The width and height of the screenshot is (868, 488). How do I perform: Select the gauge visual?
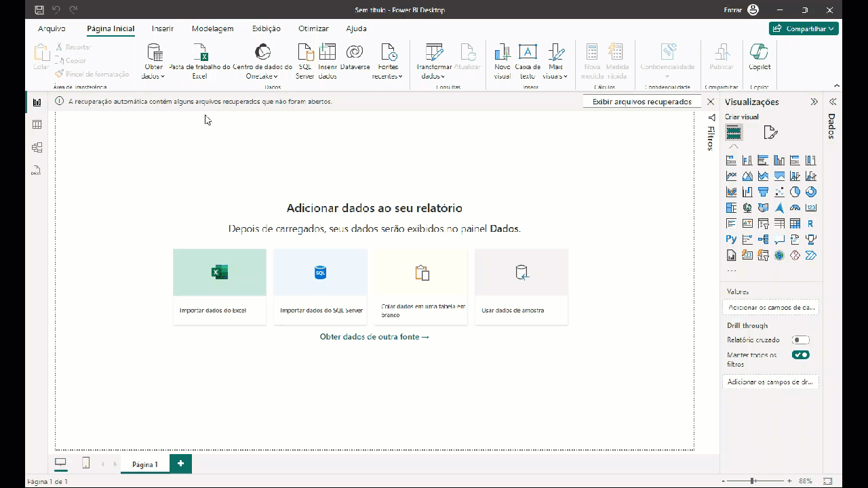(795, 207)
